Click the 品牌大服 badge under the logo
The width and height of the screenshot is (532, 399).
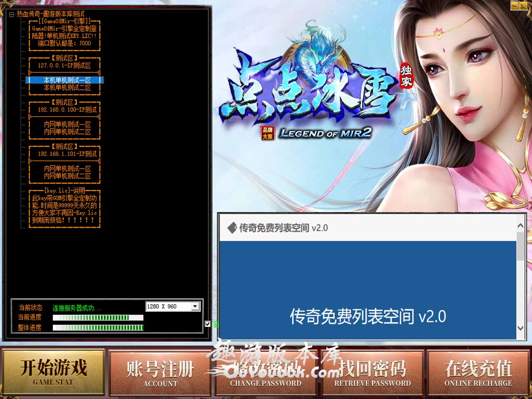coord(267,133)
